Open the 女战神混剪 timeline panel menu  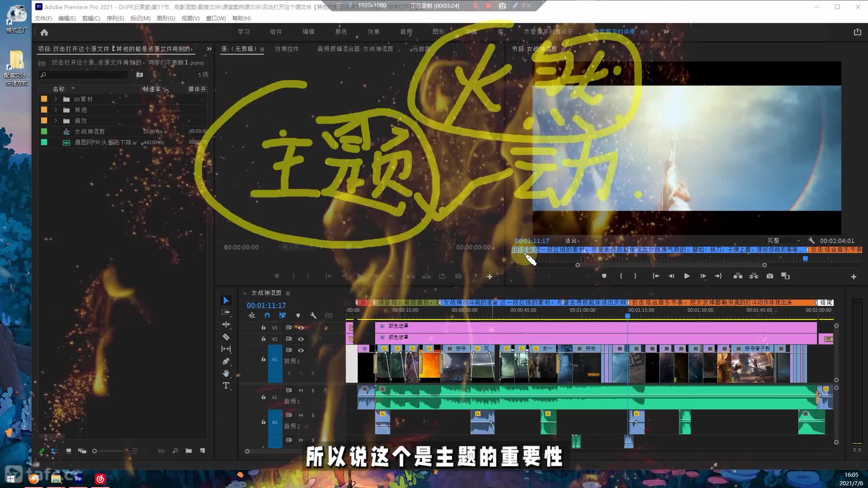coord(288,293)
